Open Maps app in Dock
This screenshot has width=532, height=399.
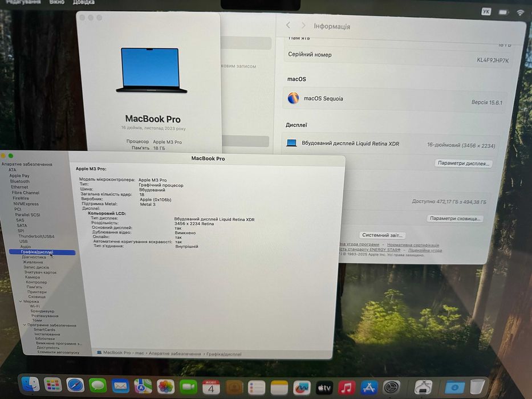pos(143,386)
